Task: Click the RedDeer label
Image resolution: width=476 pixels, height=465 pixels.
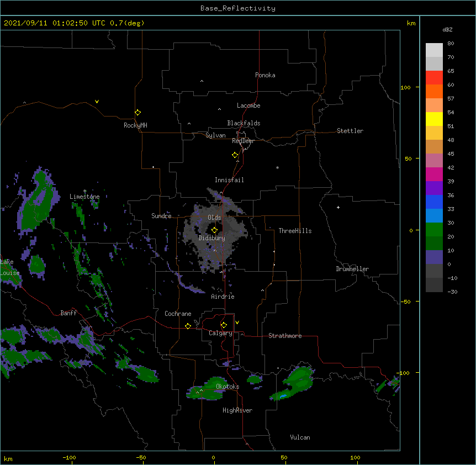Action: coord(243,141)
